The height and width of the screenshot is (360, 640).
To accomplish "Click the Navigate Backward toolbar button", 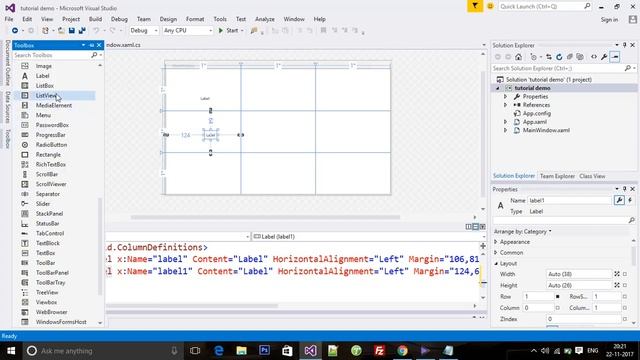I will click(x=15, y=31).
